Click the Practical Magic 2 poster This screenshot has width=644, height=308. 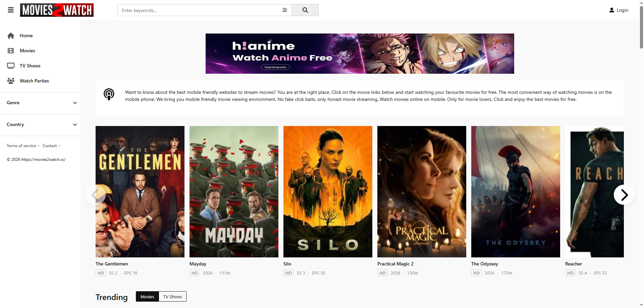click(422, 192)
